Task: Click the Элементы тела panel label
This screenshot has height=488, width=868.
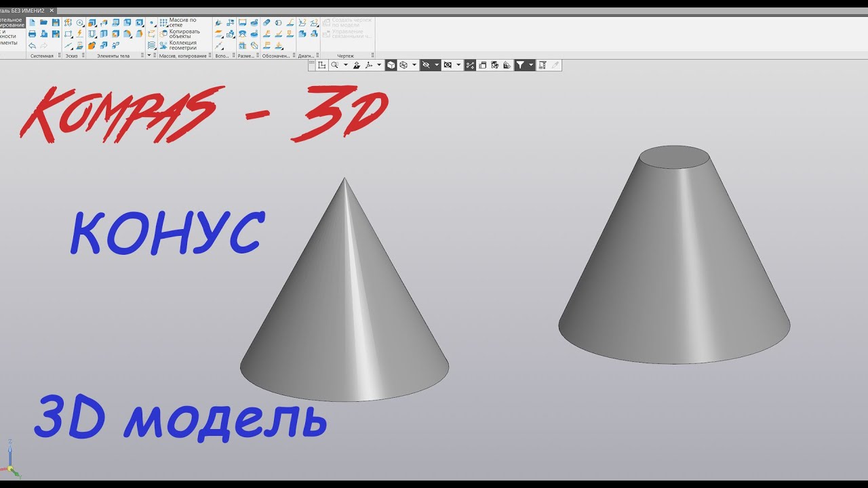Action: tap(113, 56)
